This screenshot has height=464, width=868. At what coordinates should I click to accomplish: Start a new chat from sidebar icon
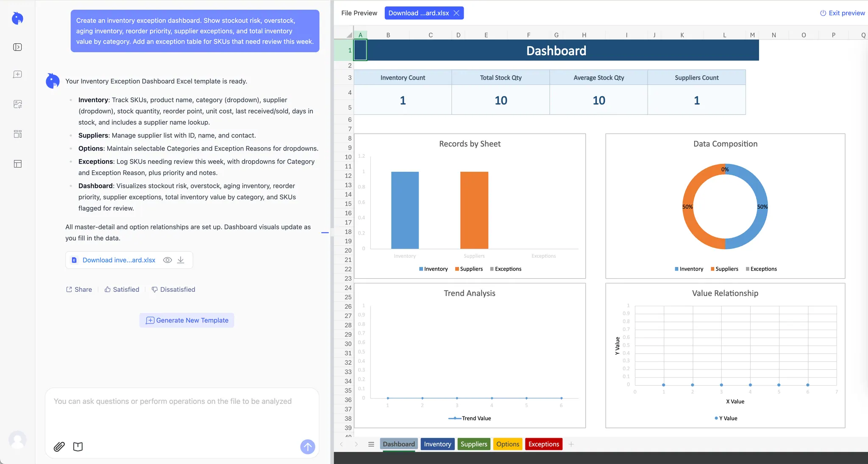pyautogui.click(x=17, y=74)
